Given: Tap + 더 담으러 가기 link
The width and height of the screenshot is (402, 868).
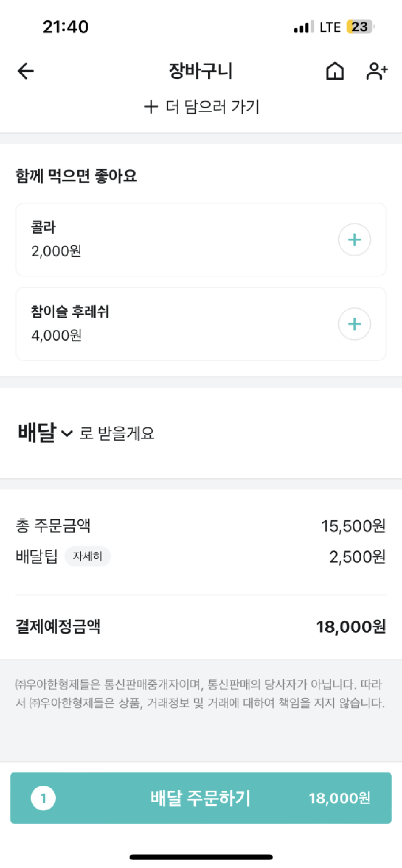Looking at the screenshot, I should [201, 107].
